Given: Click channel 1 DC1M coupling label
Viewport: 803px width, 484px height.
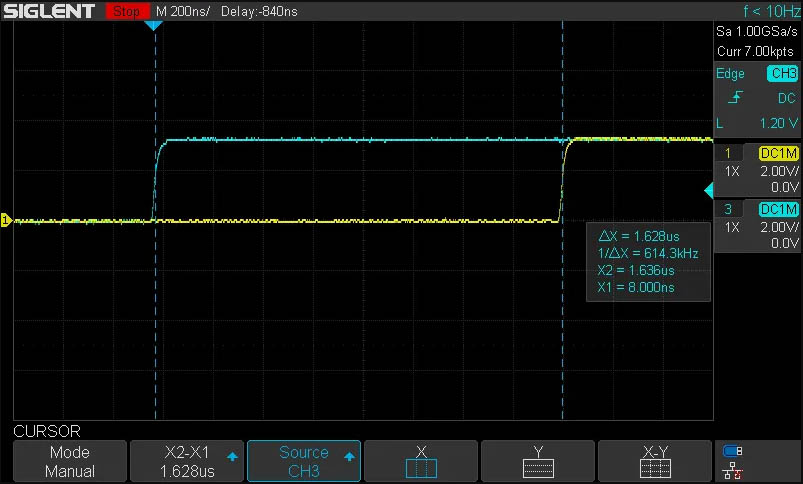Looking at the screenshot, I should (778, 153).
